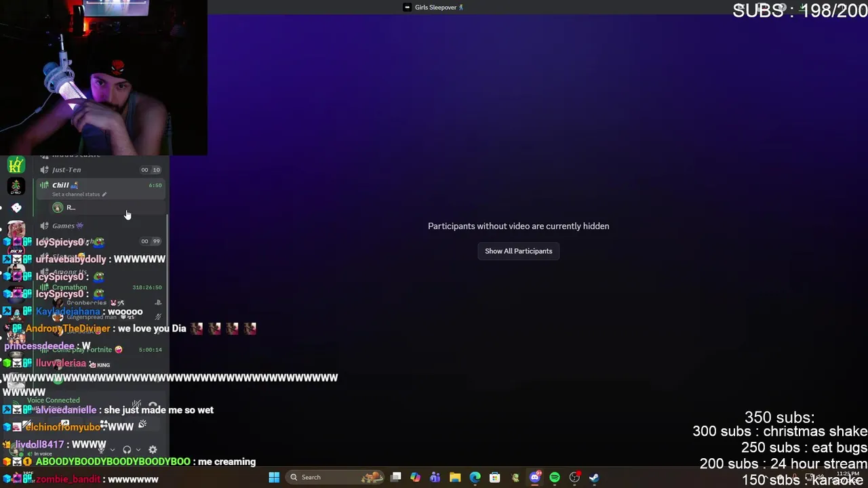Viewport: 868px width, 488px height.
Task: Launch Copilot from the taskbar
Action: pyautogui.click(x=415, y=477)
